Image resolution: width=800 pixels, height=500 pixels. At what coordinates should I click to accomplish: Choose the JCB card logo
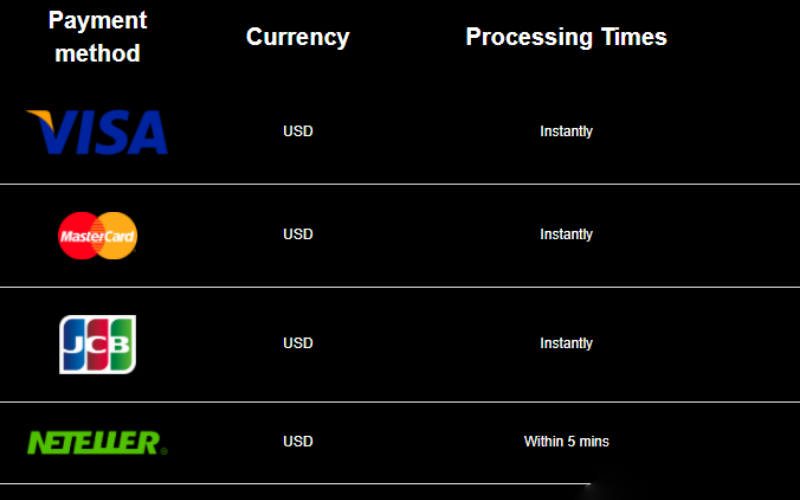click(97, 344)
